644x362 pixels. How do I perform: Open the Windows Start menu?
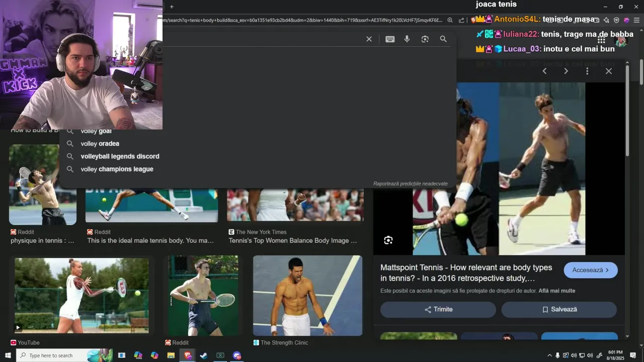pos(8,355)
